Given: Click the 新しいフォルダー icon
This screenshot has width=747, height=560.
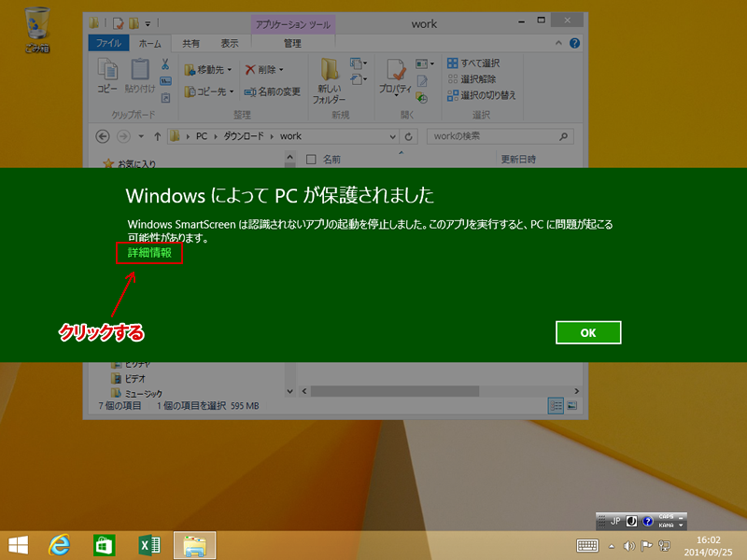Looking at the screenshot, I should (330, 81).
